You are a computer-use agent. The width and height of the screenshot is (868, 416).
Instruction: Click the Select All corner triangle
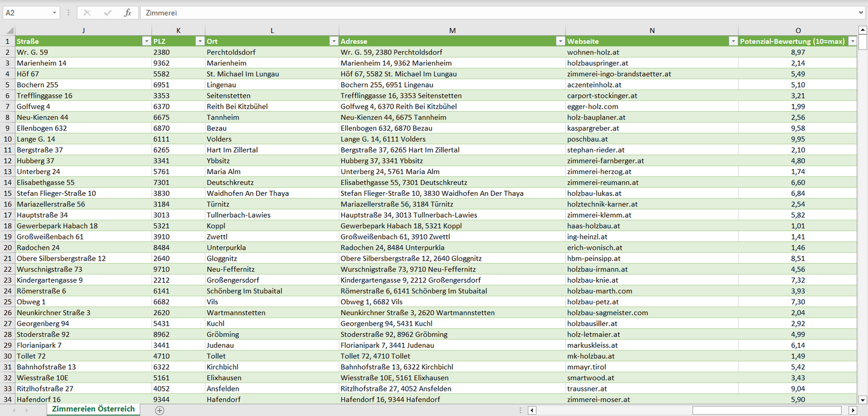pyautogui.click(x=9, y=31)
